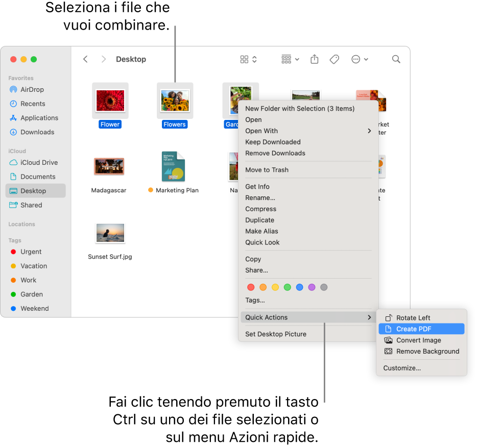The height and width of the screenshot is (448, 477).
Task: Choose Rename… in context menu
Action: coord(308,198)
